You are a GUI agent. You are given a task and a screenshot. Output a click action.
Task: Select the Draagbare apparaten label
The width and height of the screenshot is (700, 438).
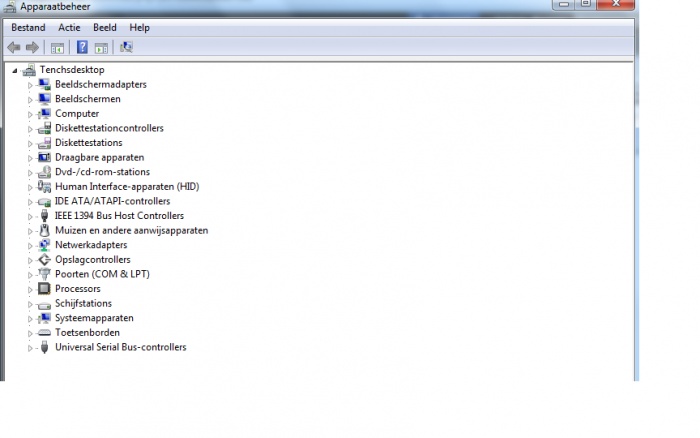pyautogui.click(x=100, y=158)
